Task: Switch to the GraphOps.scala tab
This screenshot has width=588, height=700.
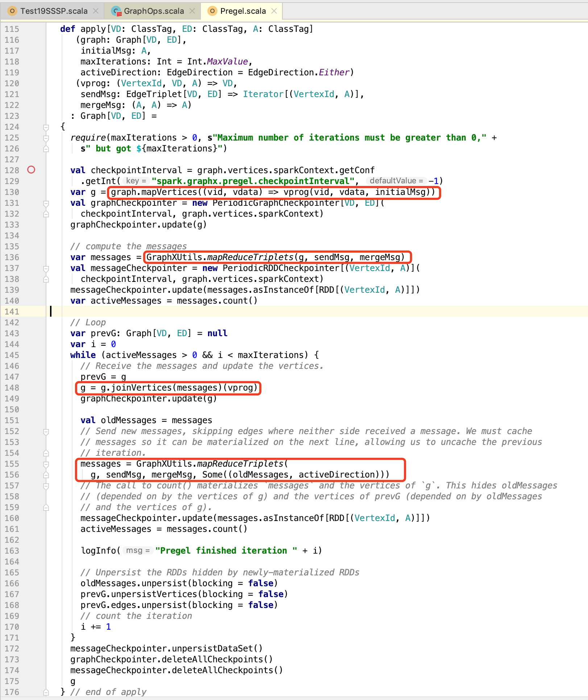Action: click(x=153, y=11)
